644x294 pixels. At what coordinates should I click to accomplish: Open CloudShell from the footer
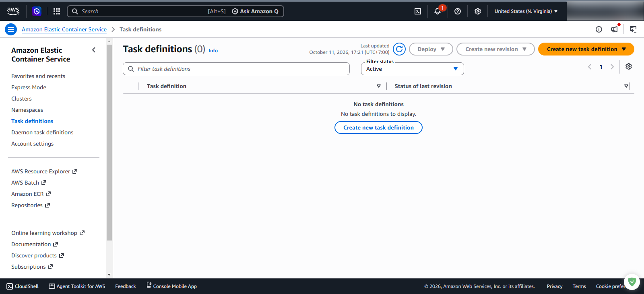pos(23,286)
